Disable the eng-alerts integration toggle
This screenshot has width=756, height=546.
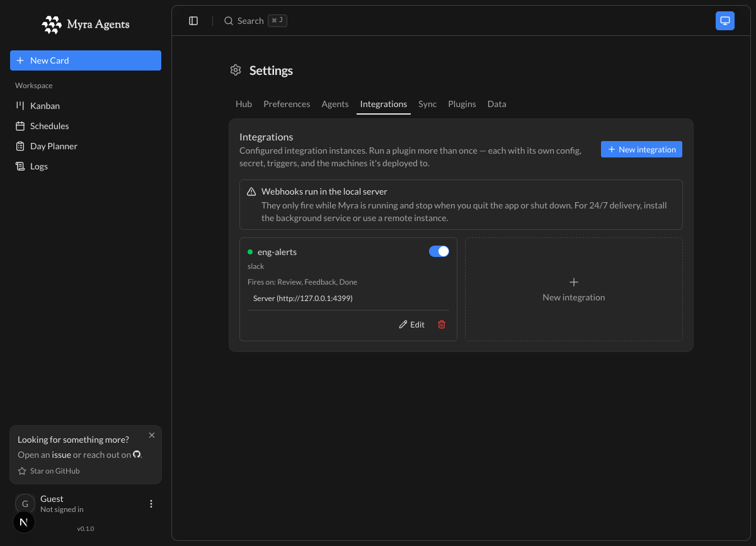click(439, 251)
